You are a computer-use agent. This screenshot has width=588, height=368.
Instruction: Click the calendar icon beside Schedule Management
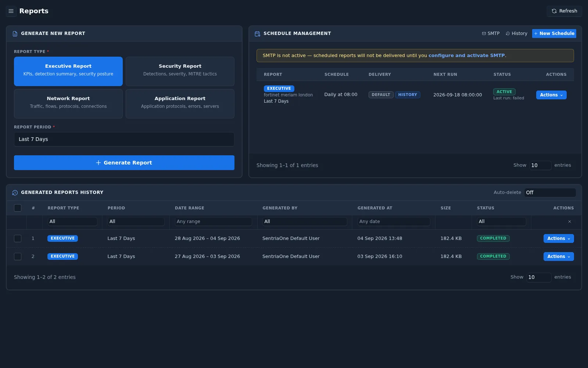tap(257, 33)
